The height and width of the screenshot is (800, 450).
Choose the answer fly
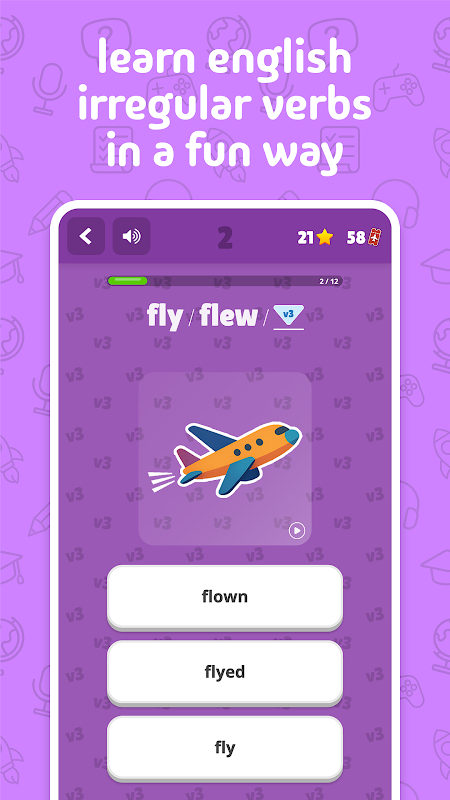pyautogui.click(x=225, y=748)
